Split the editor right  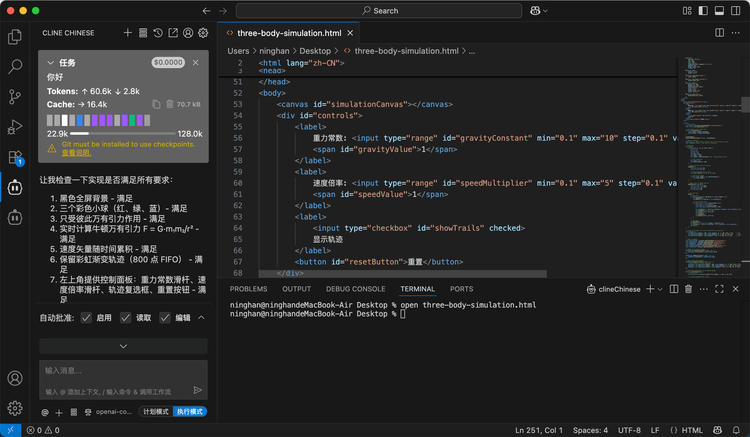719,33
